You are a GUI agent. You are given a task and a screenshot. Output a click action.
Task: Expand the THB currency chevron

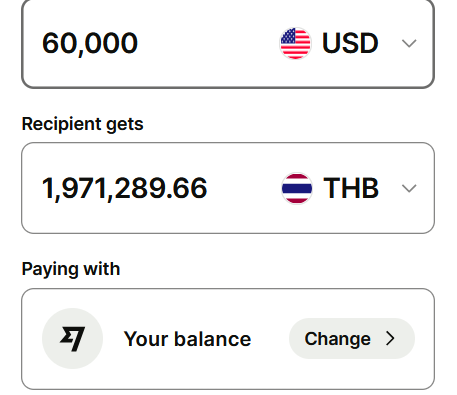tap(409, 188)
